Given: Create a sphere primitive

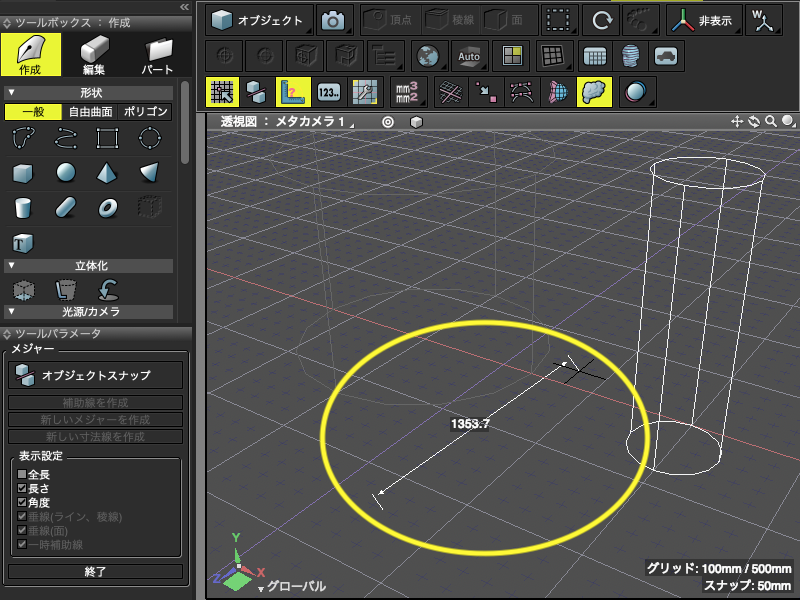Looking at the screenshot, I should (x=66, y=173).
